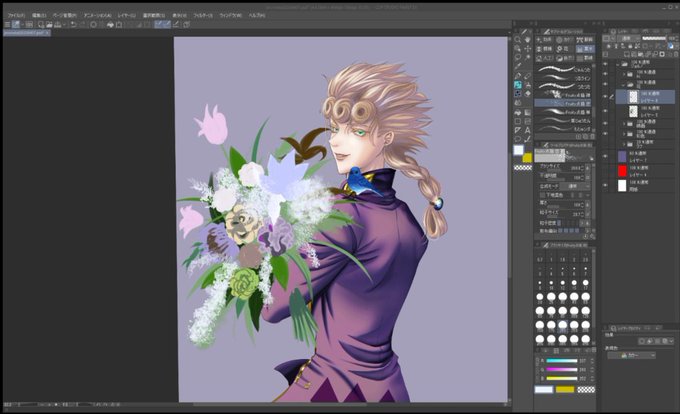Viewport: 680px width, 414px height.
Task: Select the Gradient tool
Action: click(x=528, y=113)
